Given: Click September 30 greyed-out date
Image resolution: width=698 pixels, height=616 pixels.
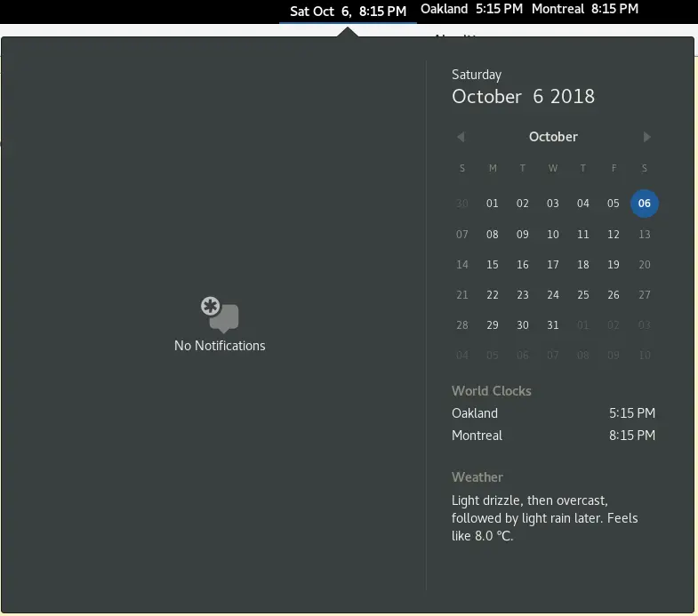Looking at the screenshot, I should pyautogui.click(x=462, y=204).
